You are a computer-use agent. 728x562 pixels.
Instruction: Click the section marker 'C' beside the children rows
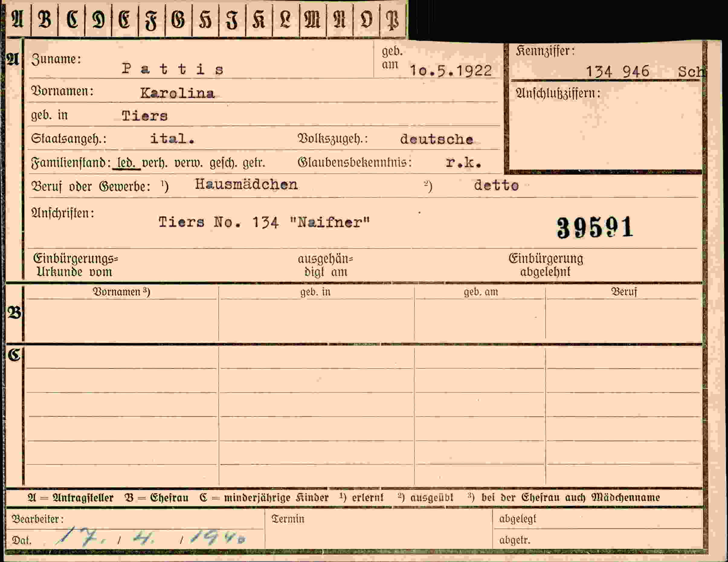(x=14, y=355)
